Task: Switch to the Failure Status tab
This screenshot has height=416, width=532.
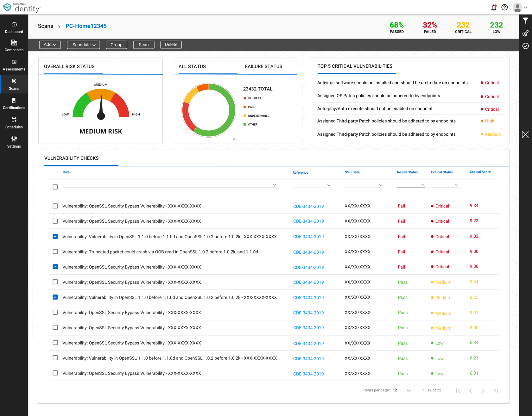Action: 263,66
